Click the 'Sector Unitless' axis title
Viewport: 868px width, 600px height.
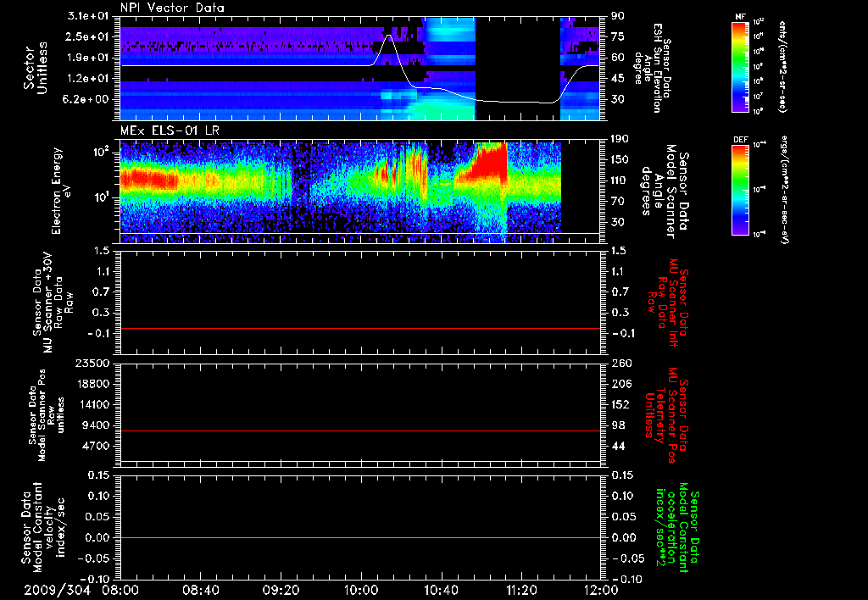[36, 68]
